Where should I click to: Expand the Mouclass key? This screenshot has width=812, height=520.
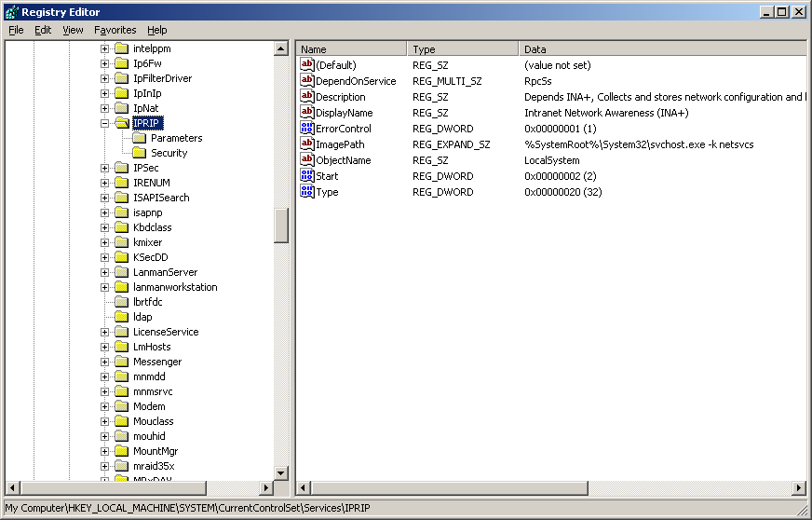(104, 421)
